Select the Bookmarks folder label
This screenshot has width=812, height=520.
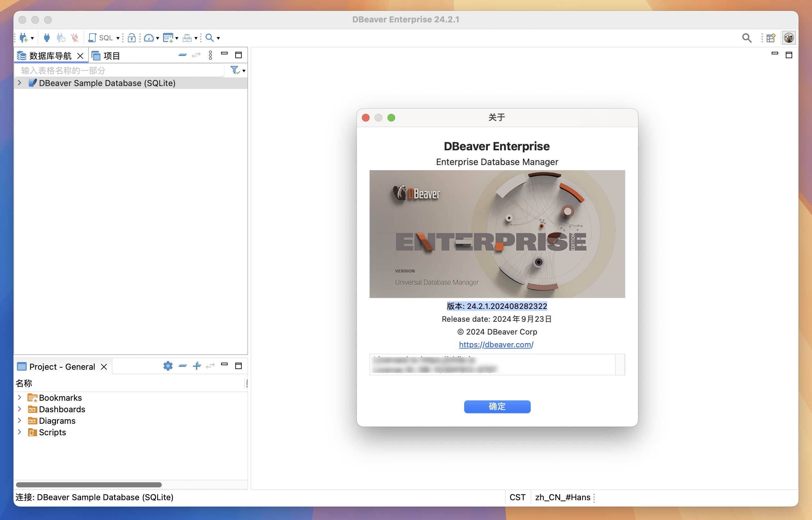click(x=60, y=398)
